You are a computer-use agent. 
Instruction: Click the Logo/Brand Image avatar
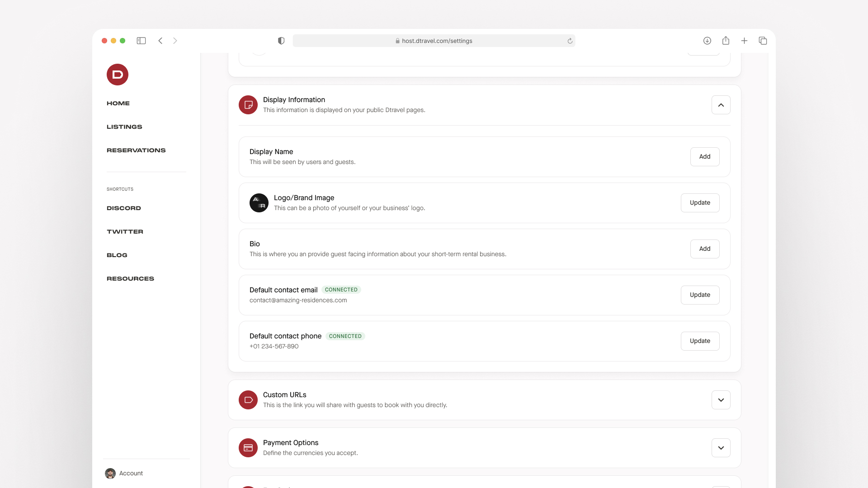point(259,203)
